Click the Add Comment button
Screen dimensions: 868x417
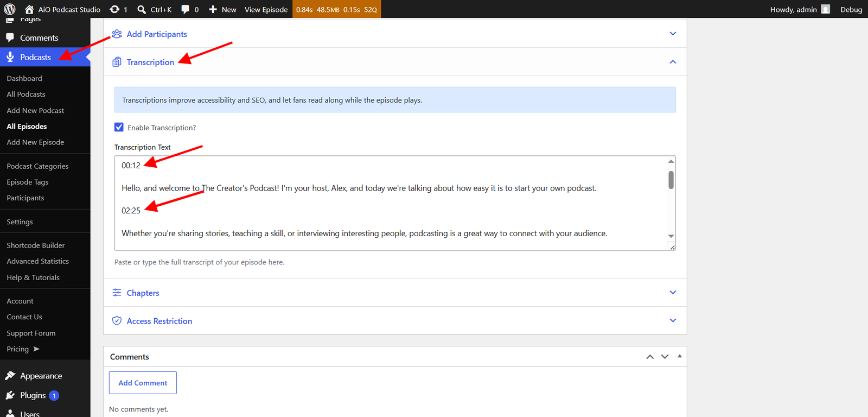143,383
